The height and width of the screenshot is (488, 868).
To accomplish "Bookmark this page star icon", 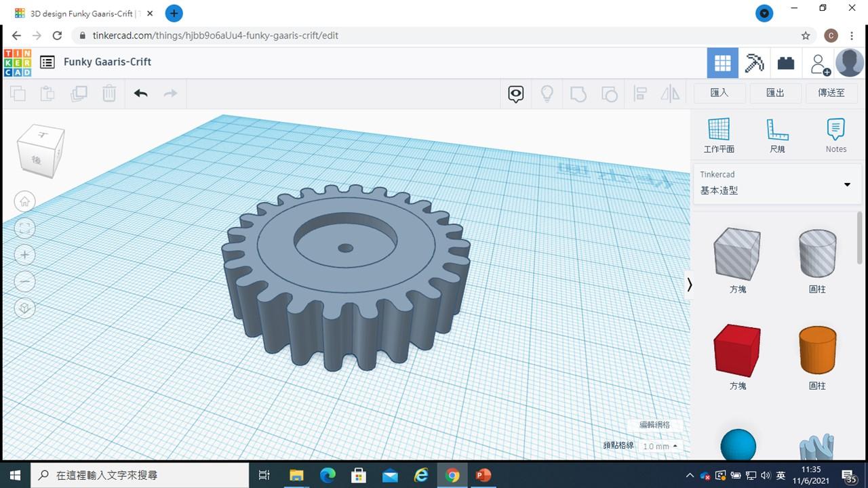I will pos(806,36).
